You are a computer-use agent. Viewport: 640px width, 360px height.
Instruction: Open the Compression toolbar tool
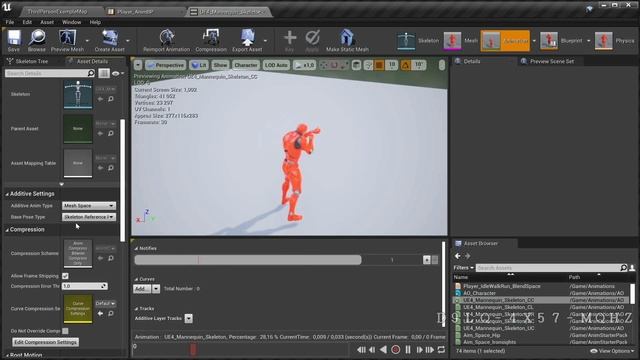[211, 40]
